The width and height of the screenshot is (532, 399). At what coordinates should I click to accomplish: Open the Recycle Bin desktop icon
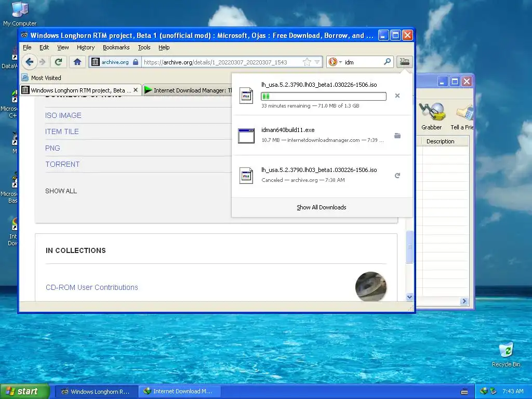[x=506, y=354]
